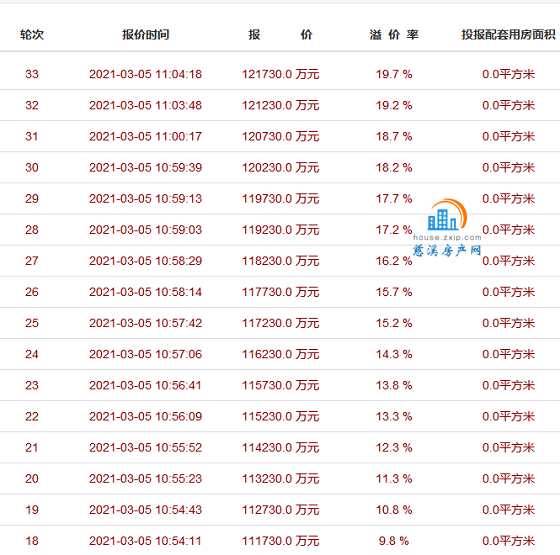Click the 慈溪房产网 watermark text
The height and width of the screenshot is (555, 560).
(447, 250)
